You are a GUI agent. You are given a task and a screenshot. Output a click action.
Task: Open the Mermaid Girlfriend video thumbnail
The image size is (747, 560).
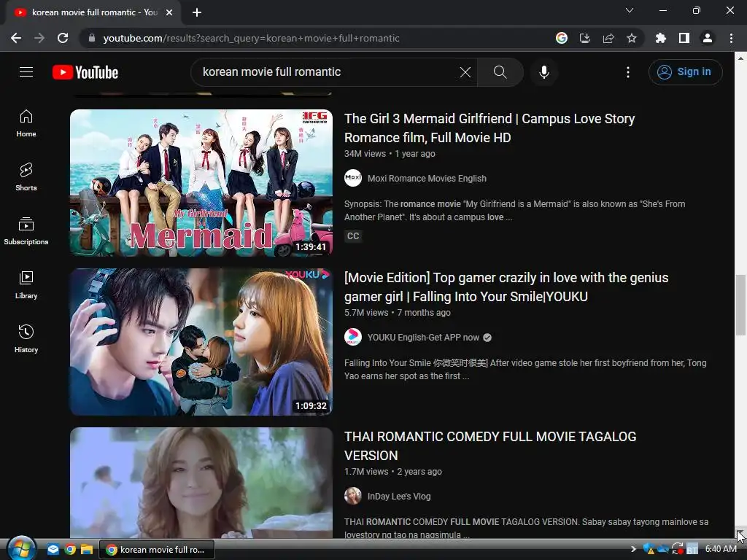201,183
